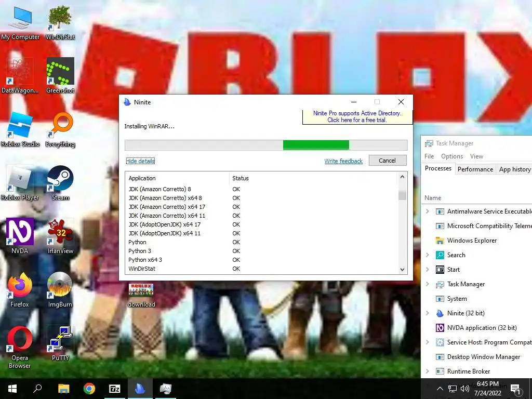Open the download image file on desktop

[141, 295]
